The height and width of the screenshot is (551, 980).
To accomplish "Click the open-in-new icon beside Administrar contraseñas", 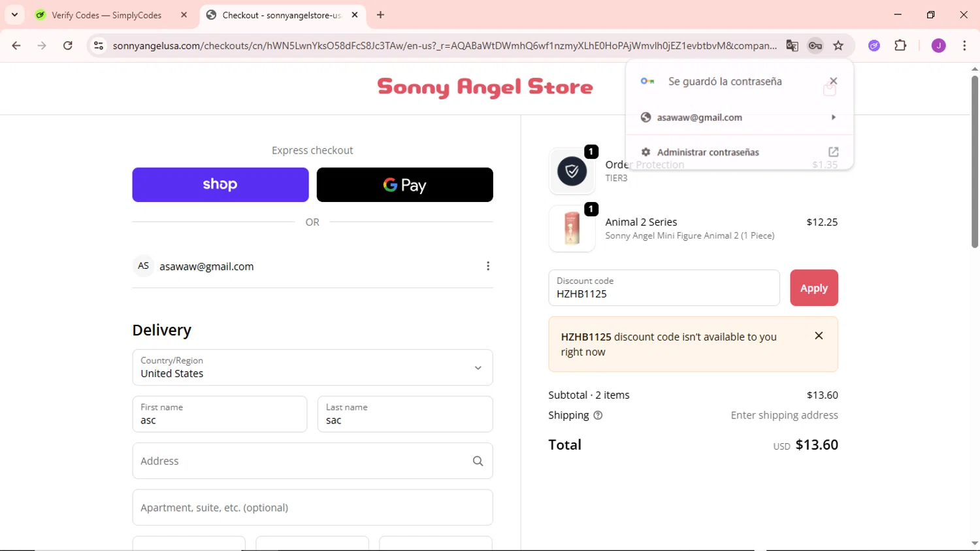I will point(834,152).
